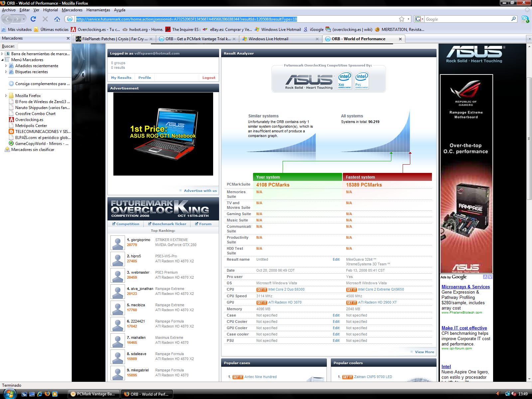Open the Archivo menu
The height and width of the screenshot is (399, 532).
point(9,10)
